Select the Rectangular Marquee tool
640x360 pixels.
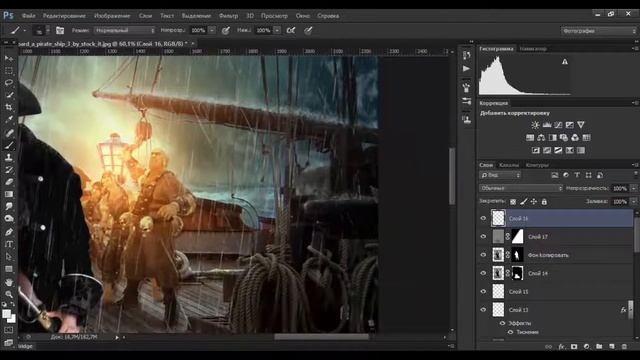click(x=9, y=71)
